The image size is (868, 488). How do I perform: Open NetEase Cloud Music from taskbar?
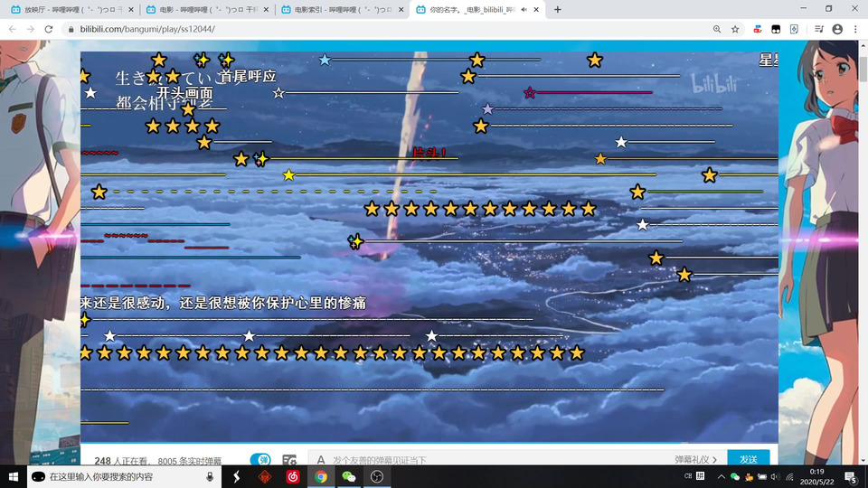pos(293,476)
